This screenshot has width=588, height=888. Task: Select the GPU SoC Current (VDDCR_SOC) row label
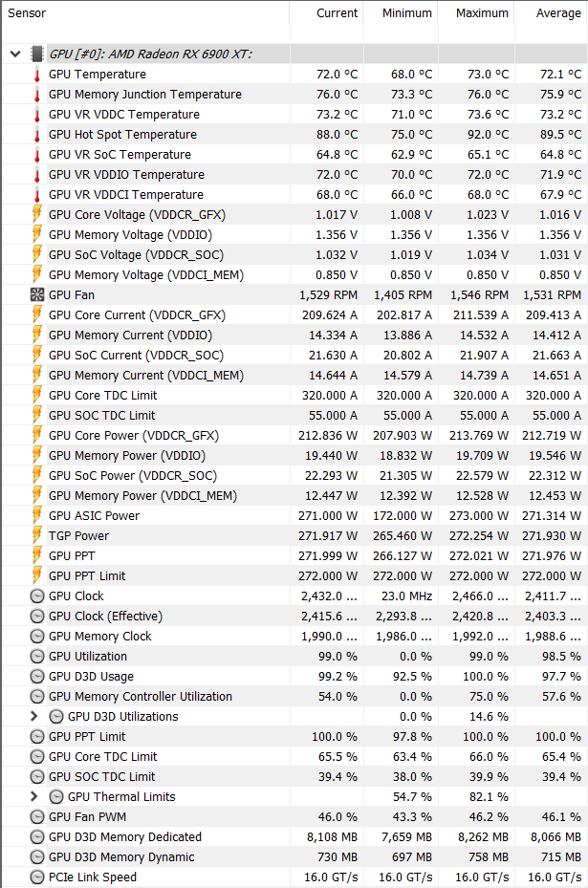point(136,356)
